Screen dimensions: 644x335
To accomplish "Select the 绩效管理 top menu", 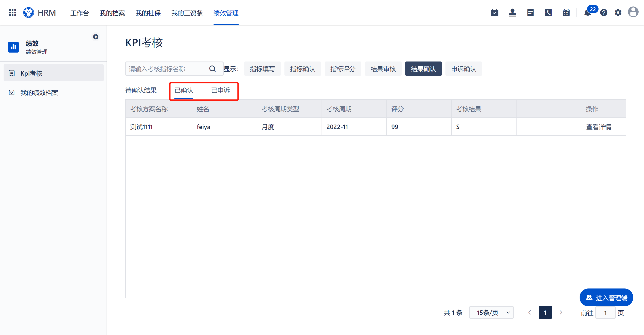I will click(226, 13).
